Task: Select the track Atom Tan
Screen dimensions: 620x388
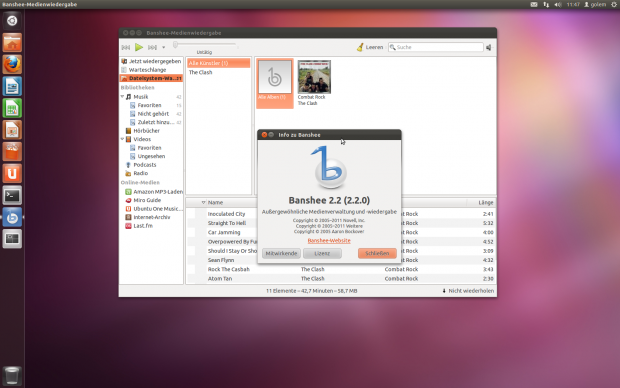Action: (220, 279)
